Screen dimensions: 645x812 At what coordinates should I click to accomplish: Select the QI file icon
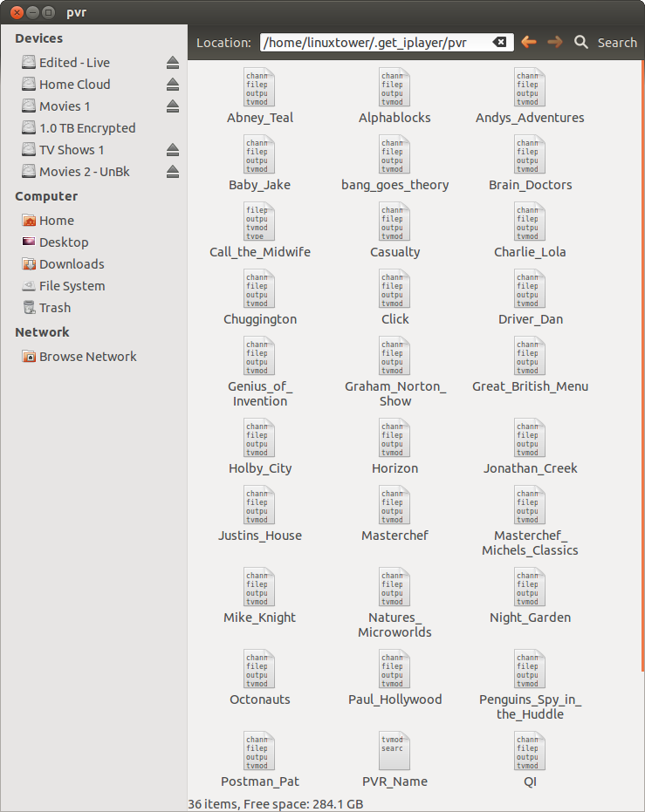pyautogui.click(x=530, y=751)
